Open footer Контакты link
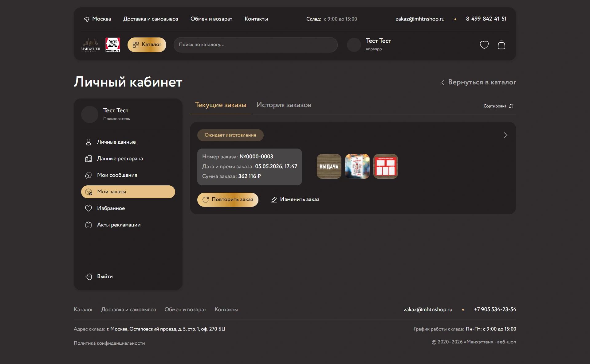Viewport: 590px width, 364px height. tap(226, 310)
